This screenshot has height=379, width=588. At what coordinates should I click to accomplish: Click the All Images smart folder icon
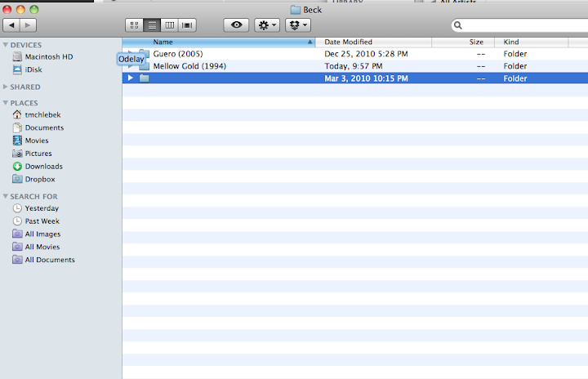pyautogui.click(x=17, y=234)
